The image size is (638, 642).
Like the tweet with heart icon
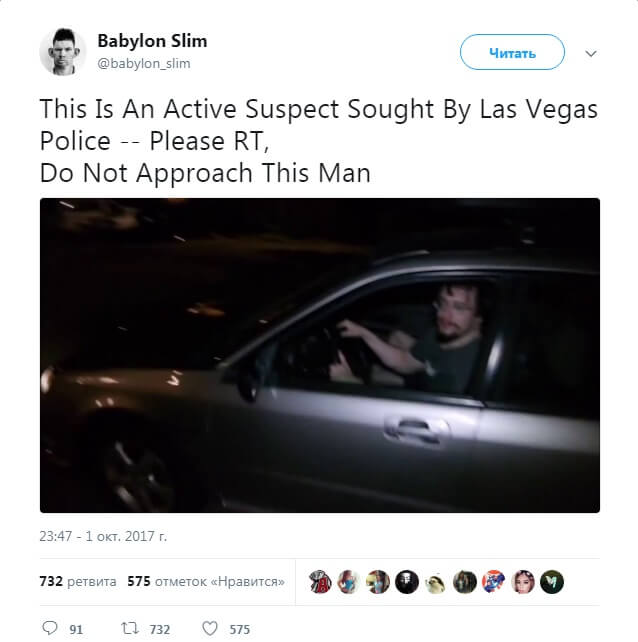pyautogui.click(x=210, y=628)
